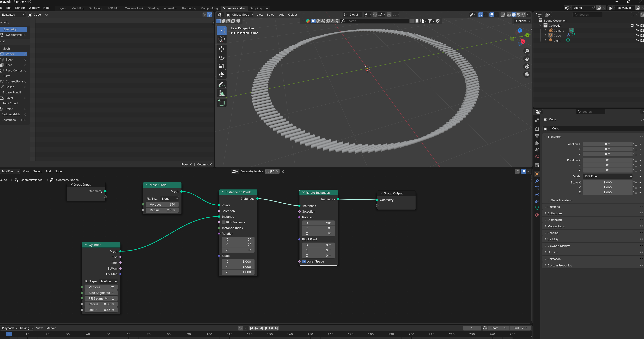Activate the Rotate tool
The image size is (644, 339).
pos(221,57)
